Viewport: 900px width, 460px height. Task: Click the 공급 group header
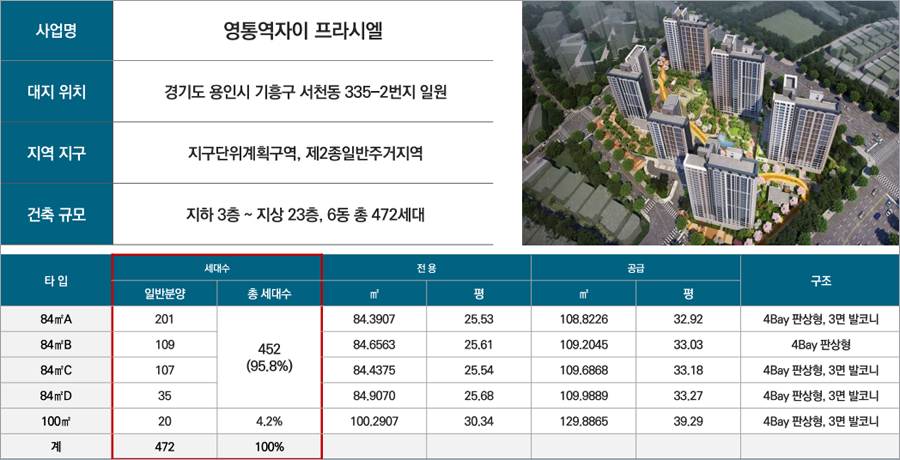636,268
